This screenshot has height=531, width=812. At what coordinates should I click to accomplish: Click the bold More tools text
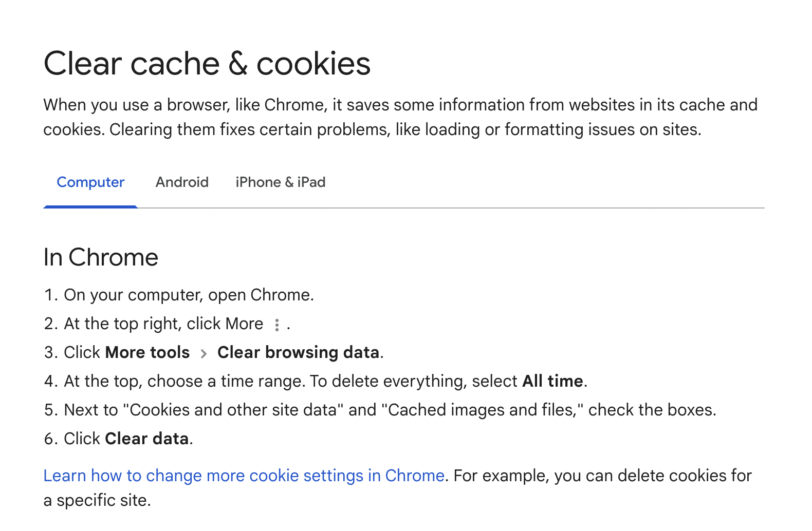tap(146, 353)
